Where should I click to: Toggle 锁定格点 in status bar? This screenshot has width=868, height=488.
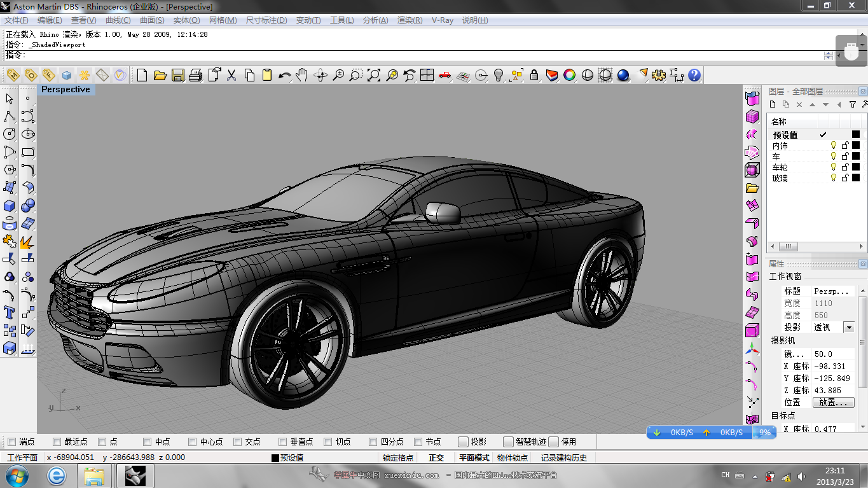(x=398, y=457)
